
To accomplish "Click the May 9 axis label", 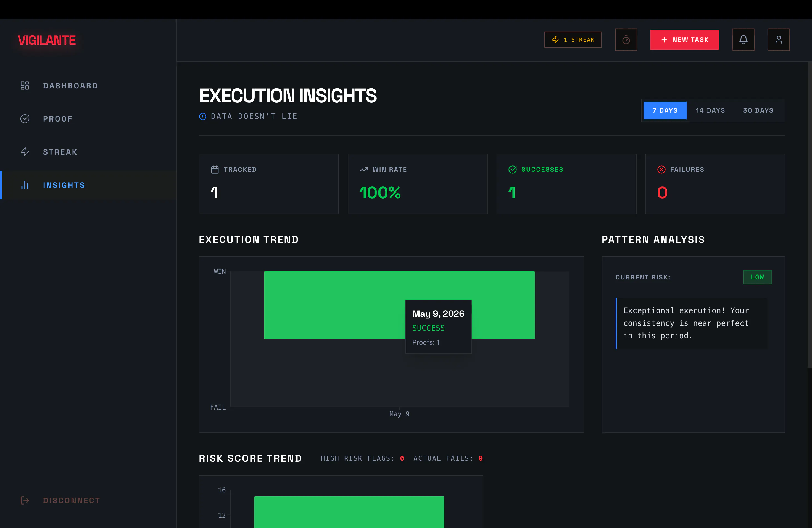I will tap(399, 414).
